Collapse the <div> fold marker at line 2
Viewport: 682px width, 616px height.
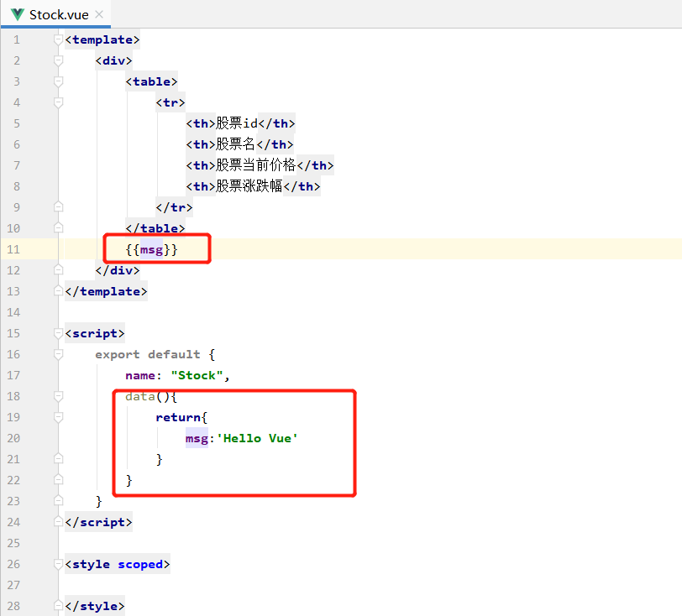click(x=58, y=60)
